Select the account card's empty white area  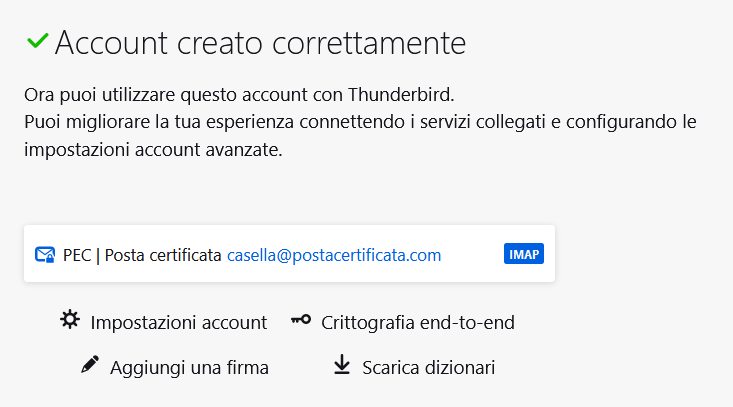pyautogui.click(x=472, y=254)
